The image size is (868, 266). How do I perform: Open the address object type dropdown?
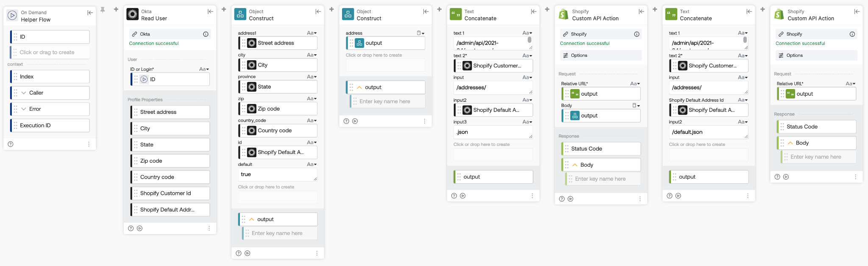point(420,33)
